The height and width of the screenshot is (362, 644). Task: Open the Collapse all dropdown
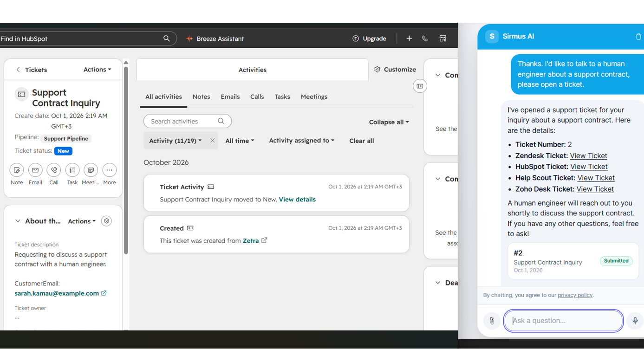[389, 122]
